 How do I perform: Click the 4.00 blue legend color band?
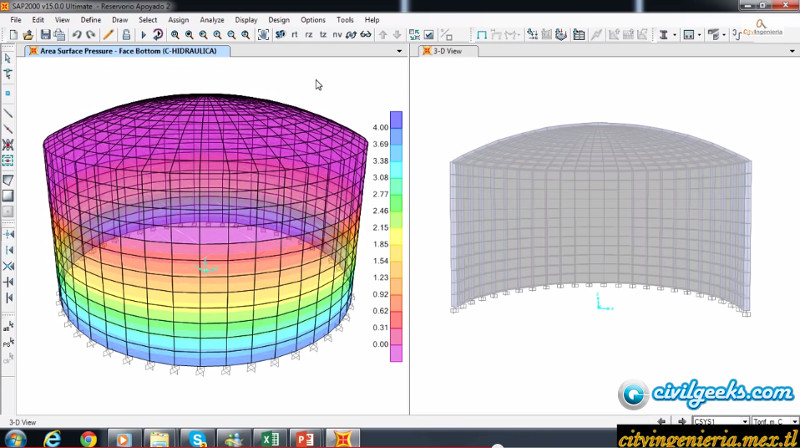396,119
